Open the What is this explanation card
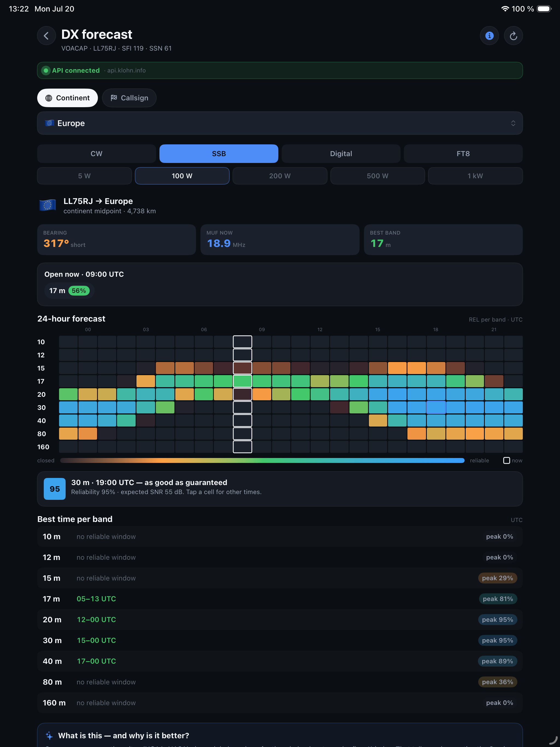This screenshot has height=747, width=560. tap(280, 735)
